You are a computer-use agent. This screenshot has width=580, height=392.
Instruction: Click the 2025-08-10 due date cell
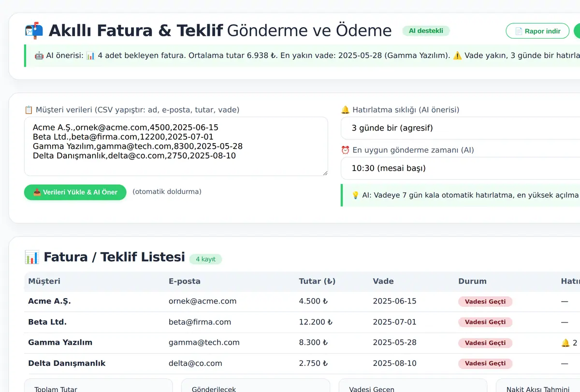tap(394, 363)
